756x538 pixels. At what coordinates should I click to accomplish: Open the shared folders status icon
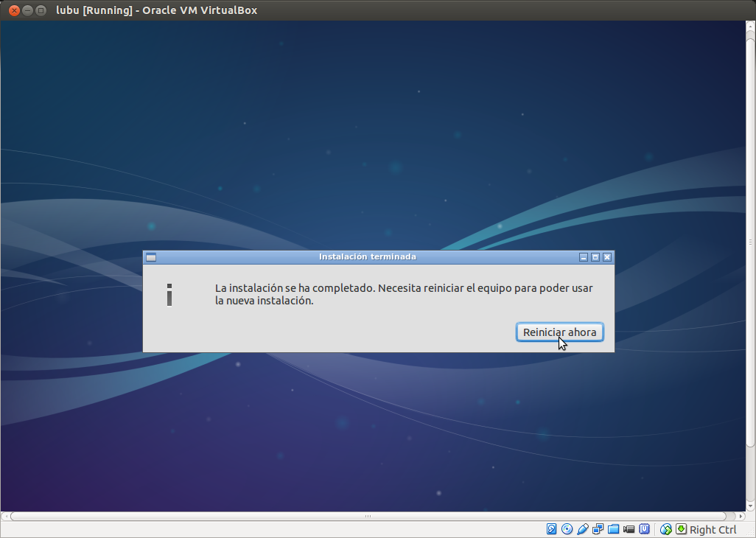click(x=613, y=529)
